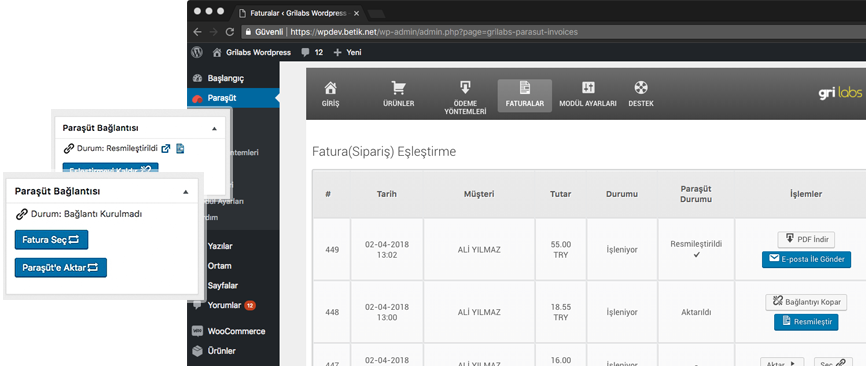Click the İşlemler column header

pyautogui.click(x=806, y=194)
